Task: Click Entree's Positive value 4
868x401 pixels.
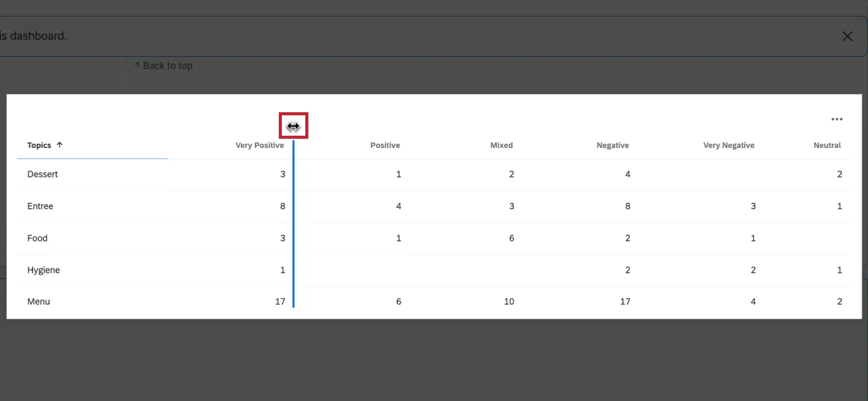Action: 399,206
